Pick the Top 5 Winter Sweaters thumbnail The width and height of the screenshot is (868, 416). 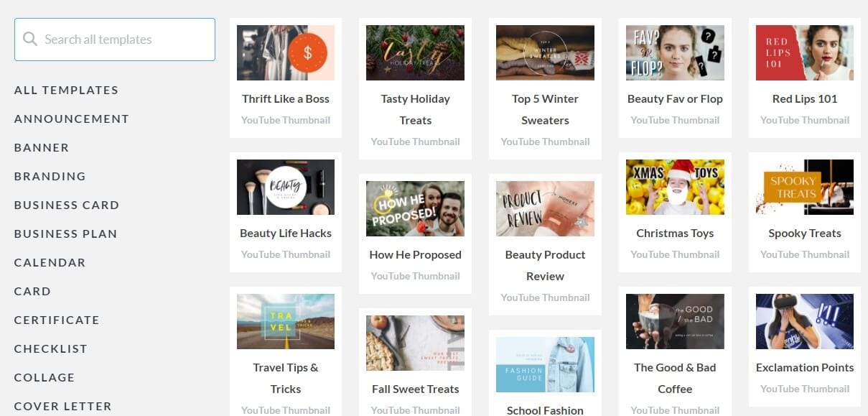coord(545,52)
